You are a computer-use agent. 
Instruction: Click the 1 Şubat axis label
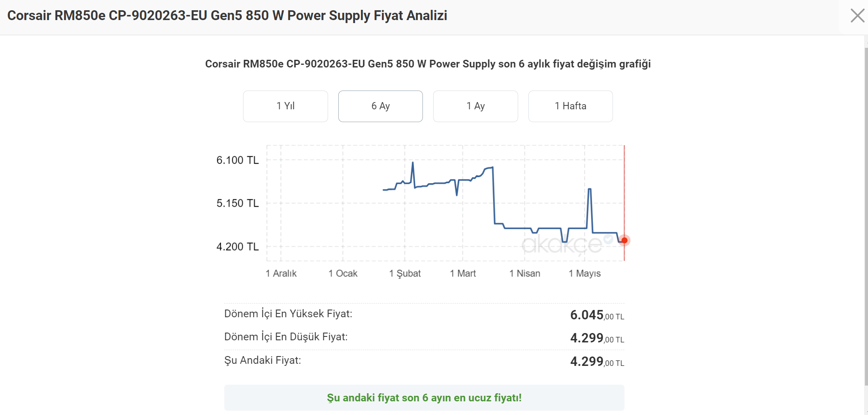click(x=405, y=273)
